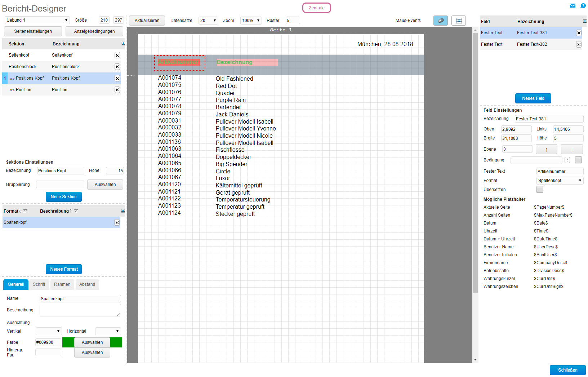Delete field Fester Text-381
Image resolution: width=588 pixels, height=377 pixels.
click(579, 33)
